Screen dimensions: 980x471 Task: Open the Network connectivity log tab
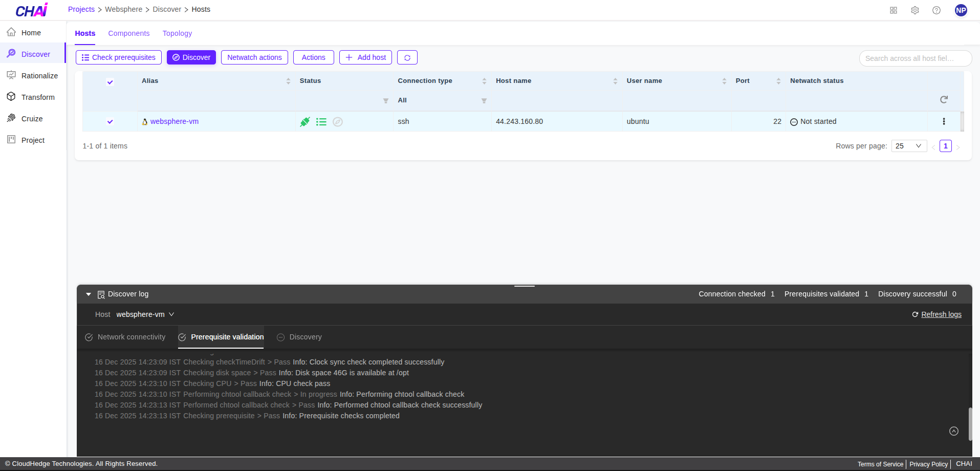(125, 337)
